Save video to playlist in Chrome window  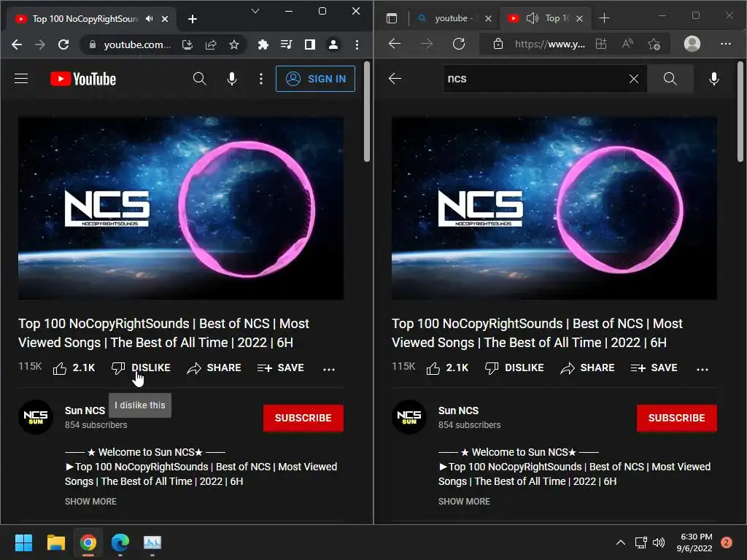pyautogui.click(x=281, y=368)
